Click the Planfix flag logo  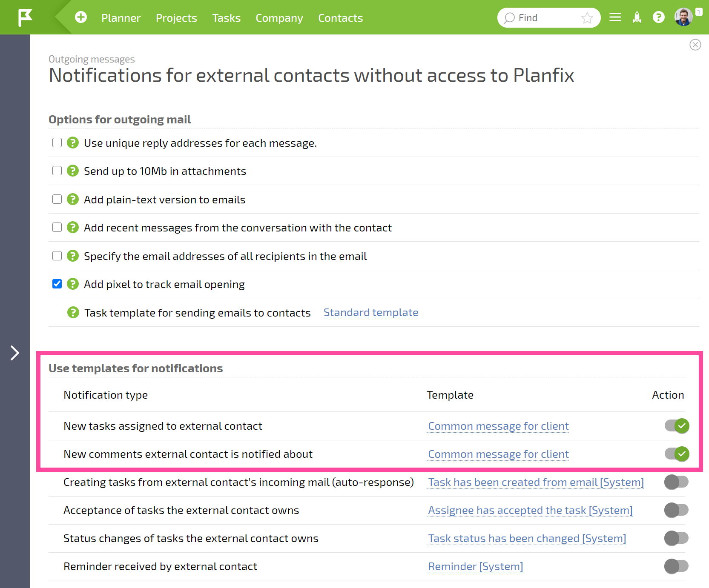(x=25, y=17)
